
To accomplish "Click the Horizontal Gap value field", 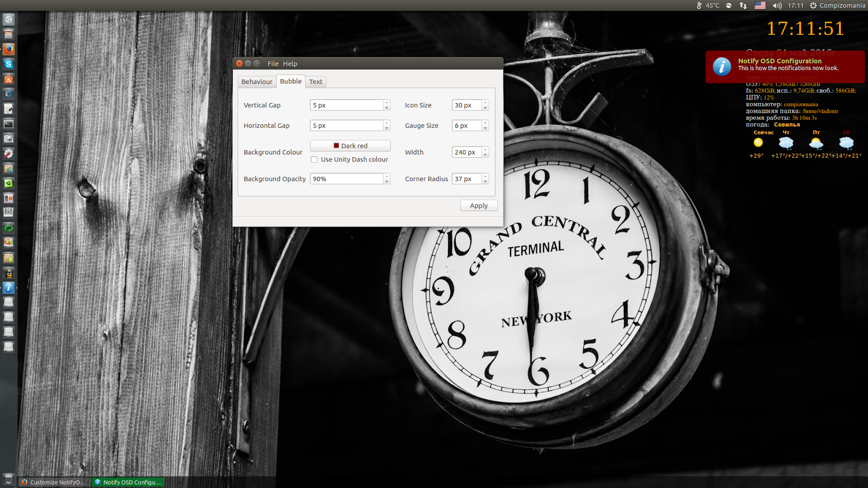I will click(x=347, y=125).
